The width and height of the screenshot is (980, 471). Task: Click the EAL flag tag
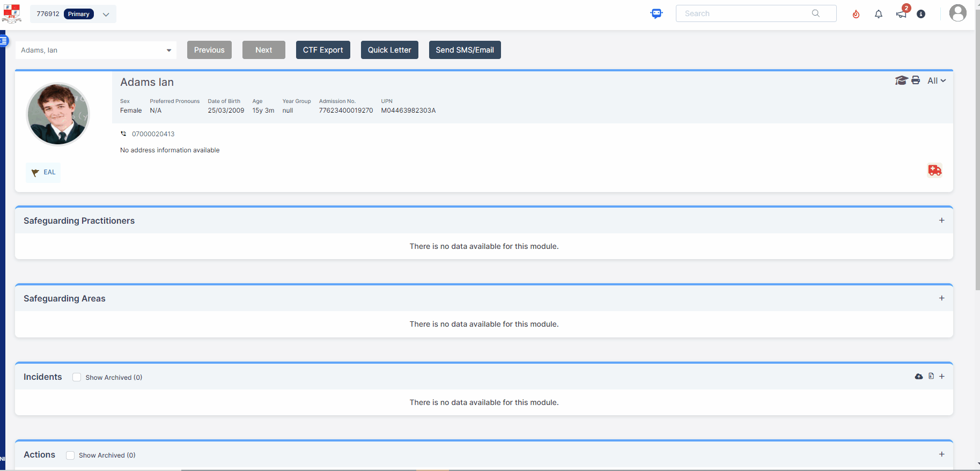coord(43,172)
